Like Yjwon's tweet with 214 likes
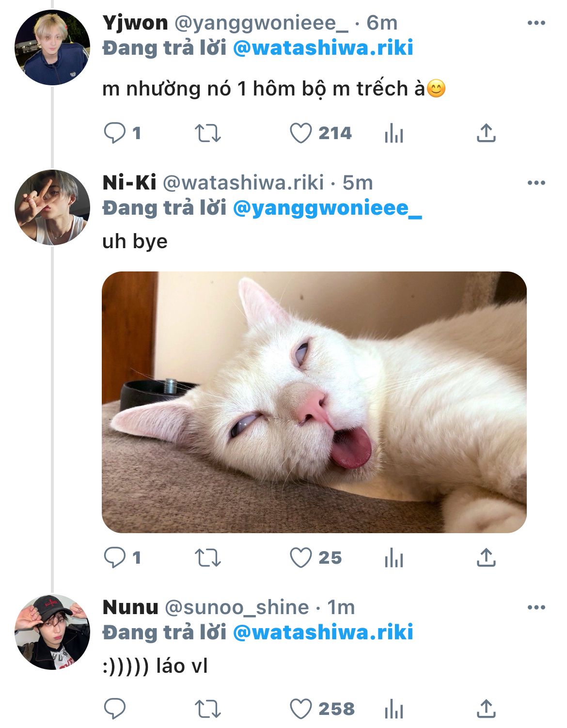 coord(300,133)
